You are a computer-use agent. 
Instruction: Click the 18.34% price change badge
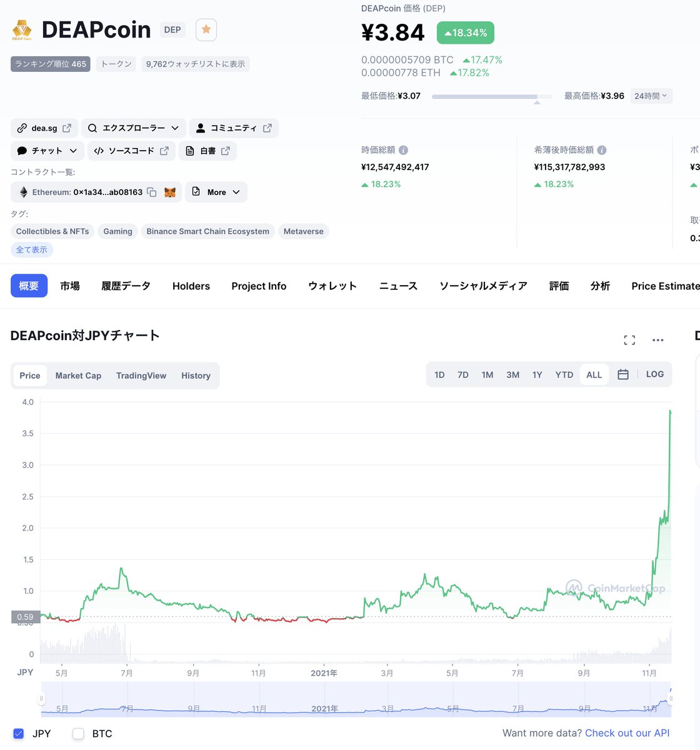(x=466, y=32)
